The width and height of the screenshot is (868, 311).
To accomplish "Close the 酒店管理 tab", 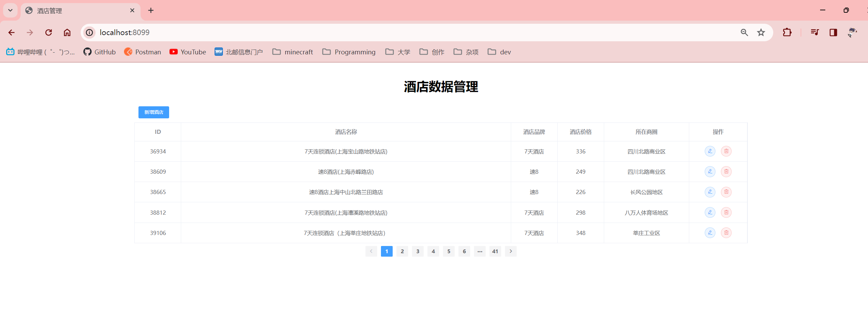I will (x=132, y=10).
